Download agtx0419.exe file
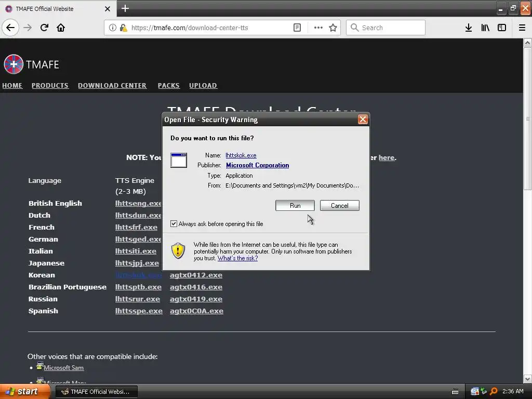532x399 pixels. coord(196,299)
